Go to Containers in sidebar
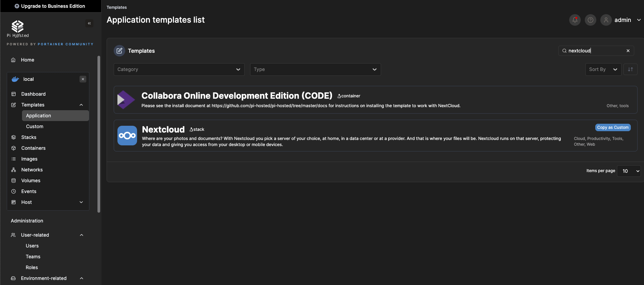 [x=33, y=148]
